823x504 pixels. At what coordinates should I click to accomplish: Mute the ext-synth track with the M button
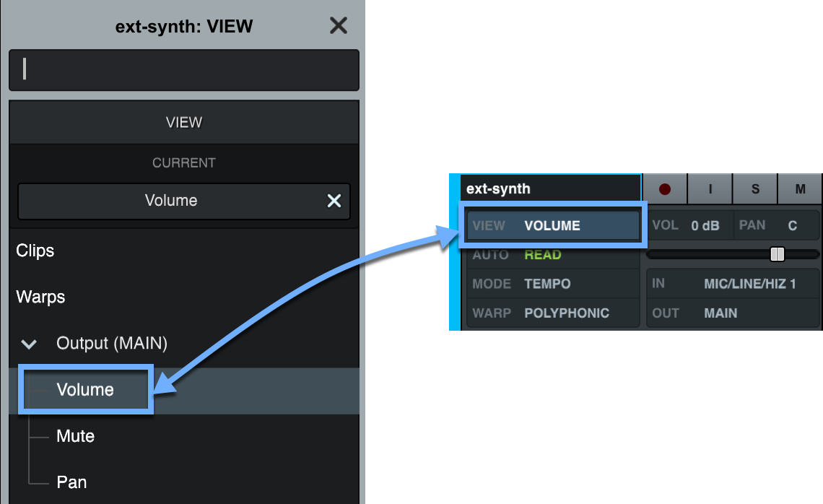point(800,188)
